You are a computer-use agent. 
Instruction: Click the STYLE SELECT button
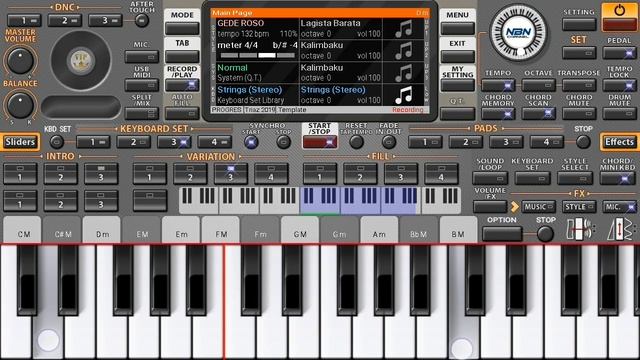pyautogui.click(x=575, y=178)
